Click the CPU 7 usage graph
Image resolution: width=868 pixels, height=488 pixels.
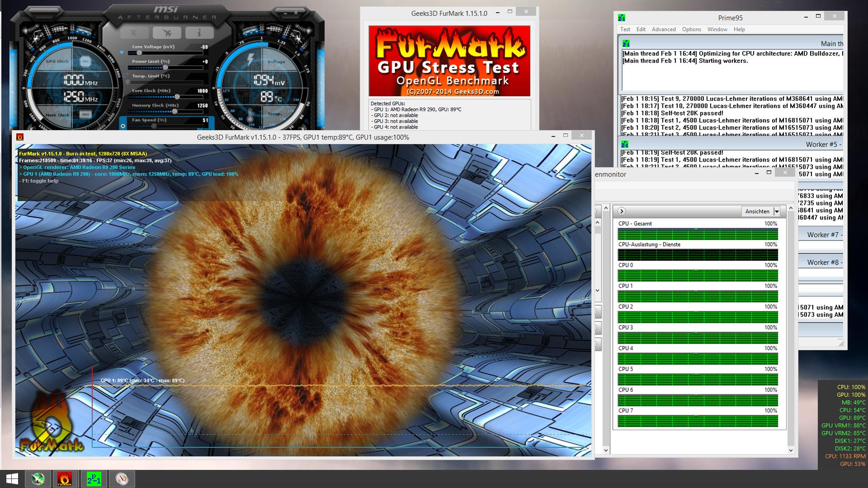[x=698, y=421]
